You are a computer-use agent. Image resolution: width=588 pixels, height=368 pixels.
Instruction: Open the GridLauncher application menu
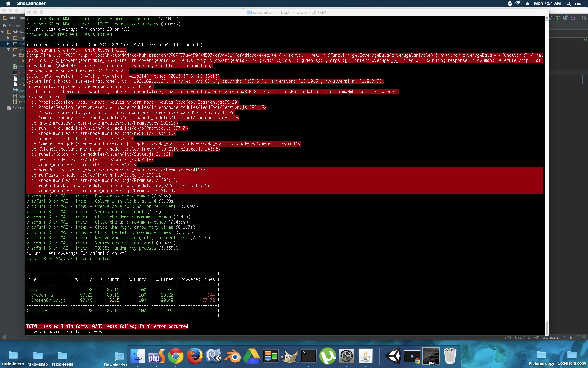31,3
